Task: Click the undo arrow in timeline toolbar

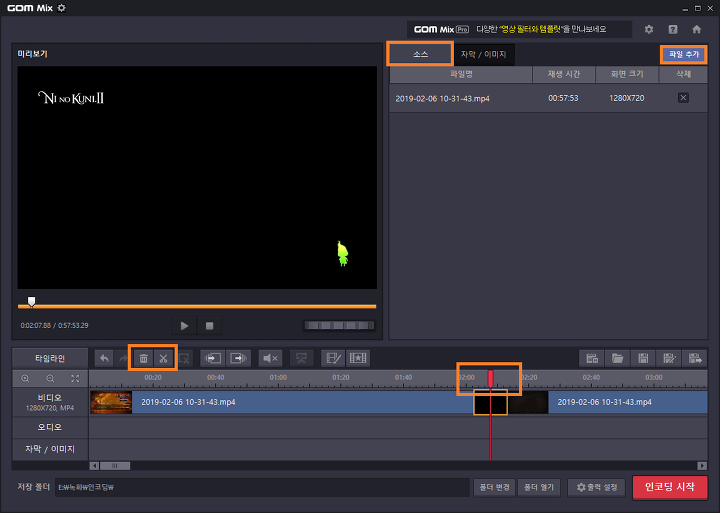Action: pyautogui.click(x=104, y=358)
